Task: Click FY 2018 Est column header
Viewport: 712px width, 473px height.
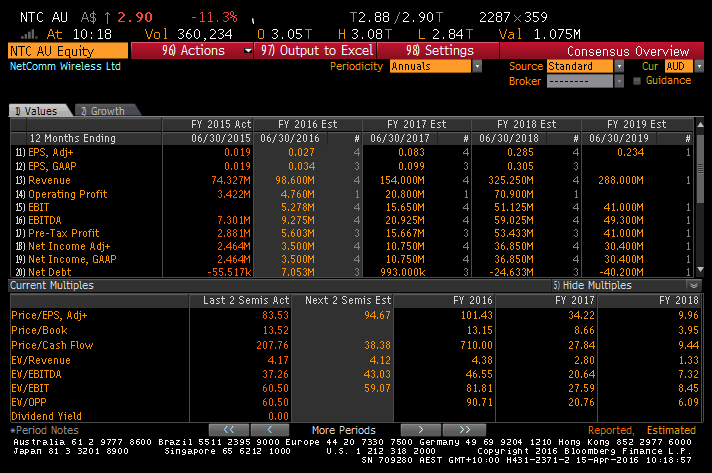Action: [x=526, y=124]
